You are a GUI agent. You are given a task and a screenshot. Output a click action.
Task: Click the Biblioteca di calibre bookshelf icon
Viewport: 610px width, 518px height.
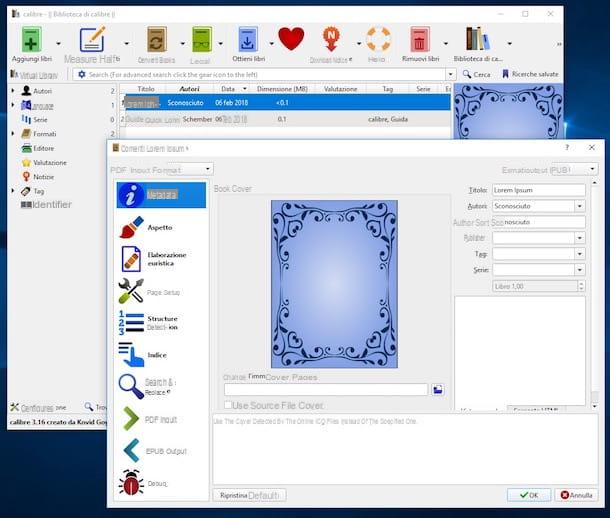tap(478, 39)
